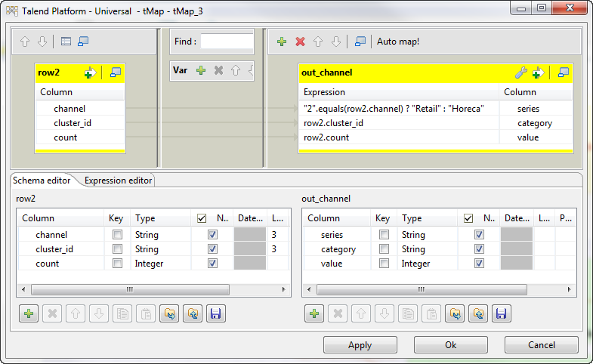Add a column to row2 schema

click(x=29, y=313)
